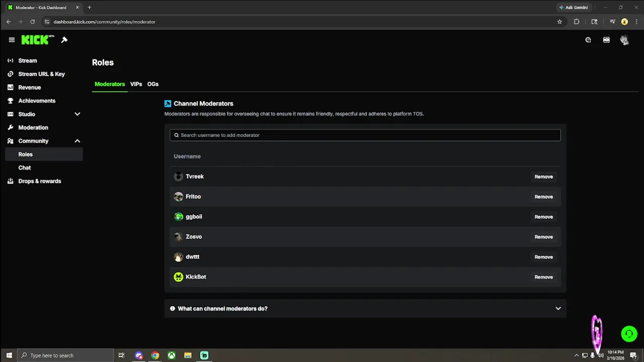Click Fritoo's avatar

[x=179, y=197]
